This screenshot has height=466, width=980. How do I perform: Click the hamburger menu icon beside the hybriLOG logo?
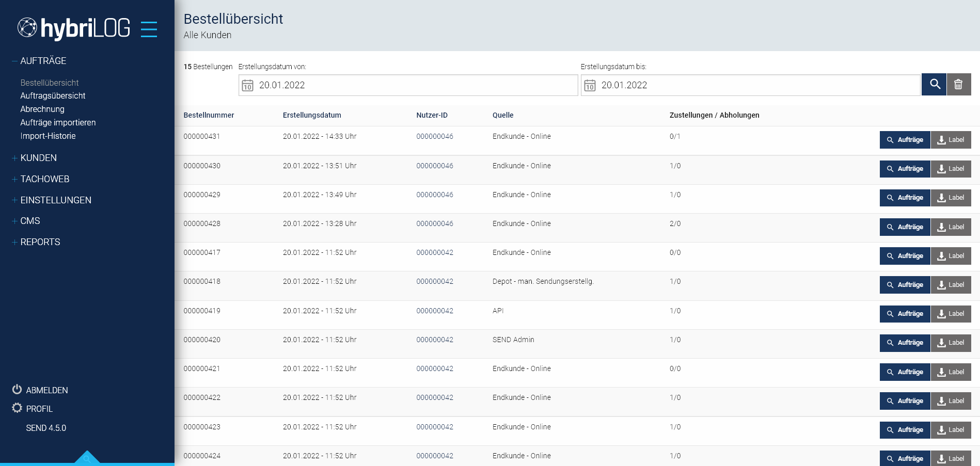[x=149, y=29]
